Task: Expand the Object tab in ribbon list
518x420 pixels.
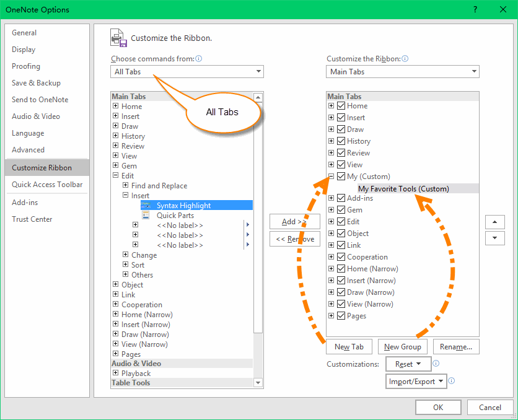Action: point(331,234)
